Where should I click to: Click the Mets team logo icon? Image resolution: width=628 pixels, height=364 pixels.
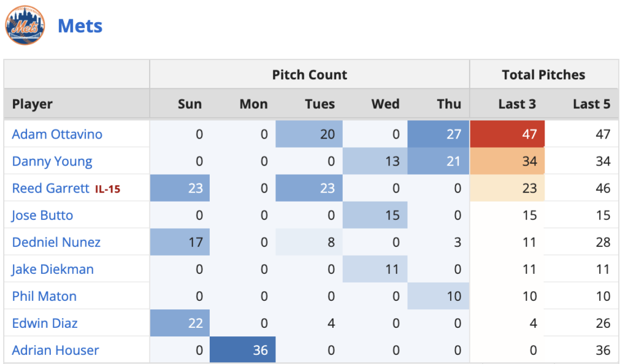[x=25, y=26]
